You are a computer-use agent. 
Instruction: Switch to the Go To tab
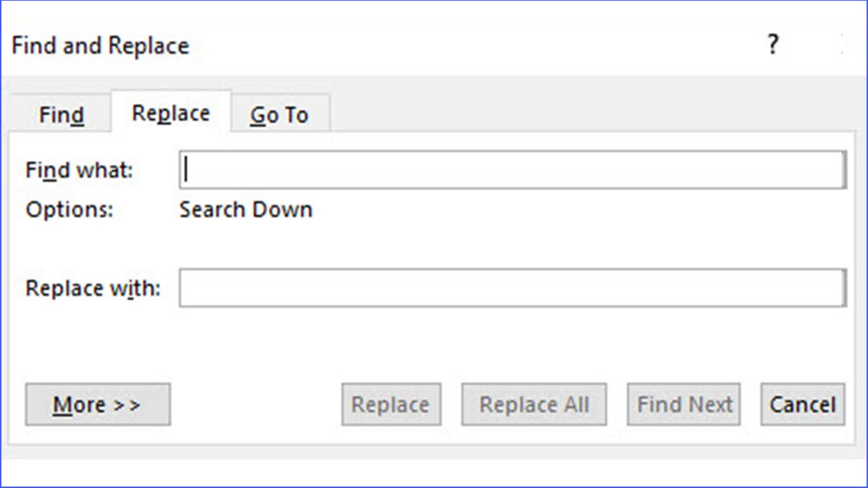coord(279,114)
